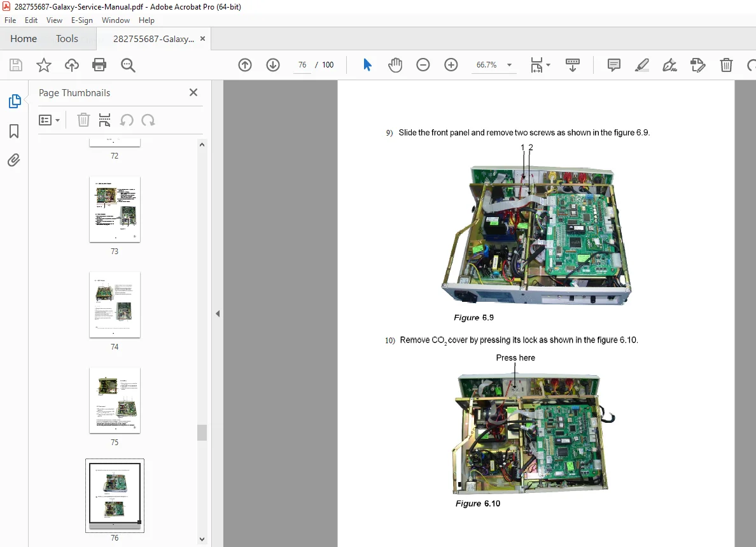756x547 pixels.
Task: Select page 74 thumbnail
Action: [115, 305]
